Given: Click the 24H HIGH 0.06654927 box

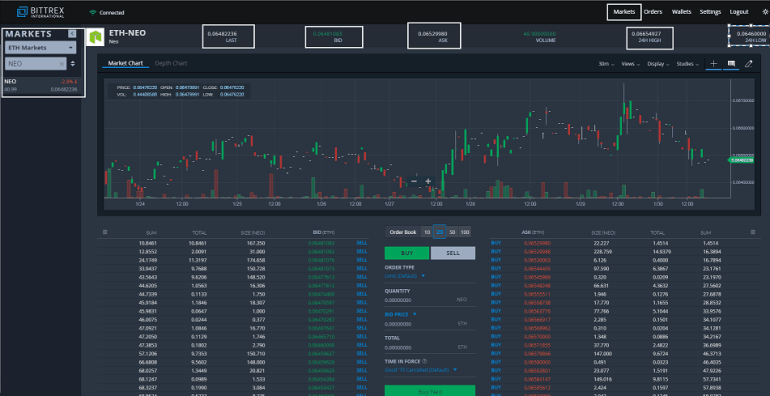Looking at the screenshot, I should pos(650,38).
